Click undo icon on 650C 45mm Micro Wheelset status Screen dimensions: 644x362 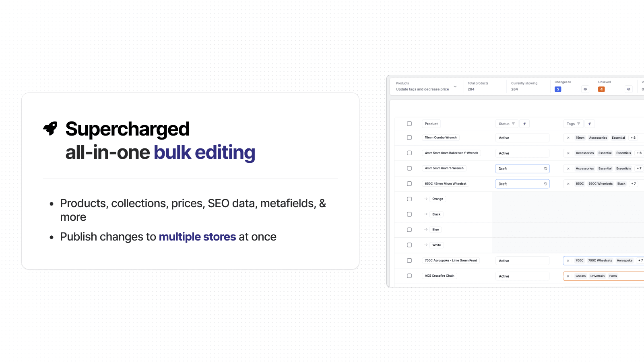pyautogui.click(x=545, y=183)
